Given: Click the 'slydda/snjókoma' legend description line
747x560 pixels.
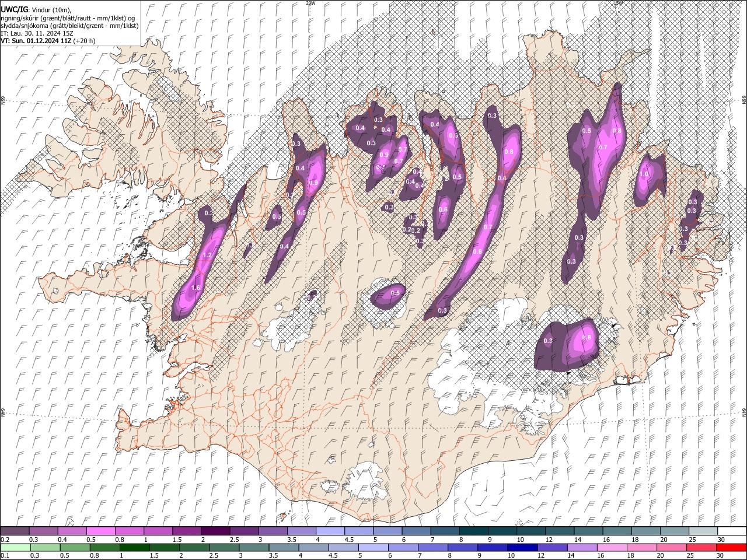Looking at the screenshot, I should (x=69, y=26).
